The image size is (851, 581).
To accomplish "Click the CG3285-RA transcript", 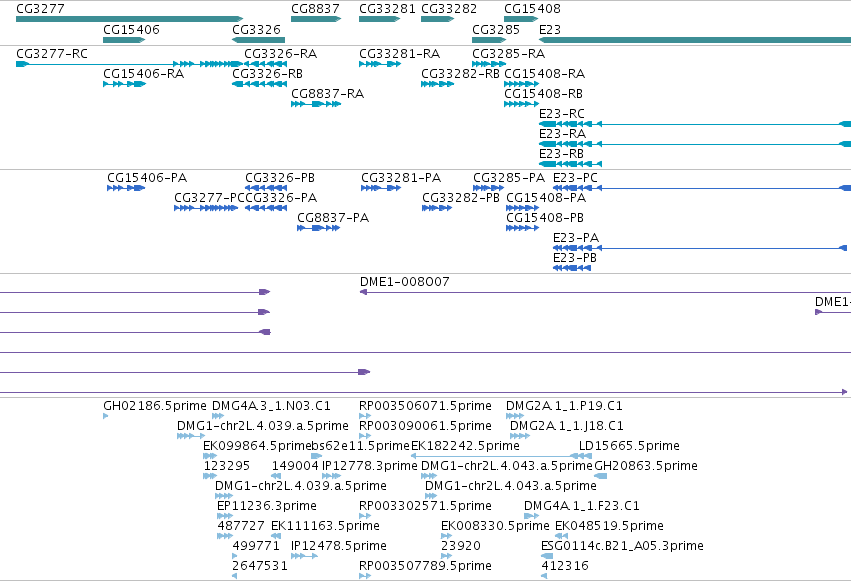I will click(489, 64).
